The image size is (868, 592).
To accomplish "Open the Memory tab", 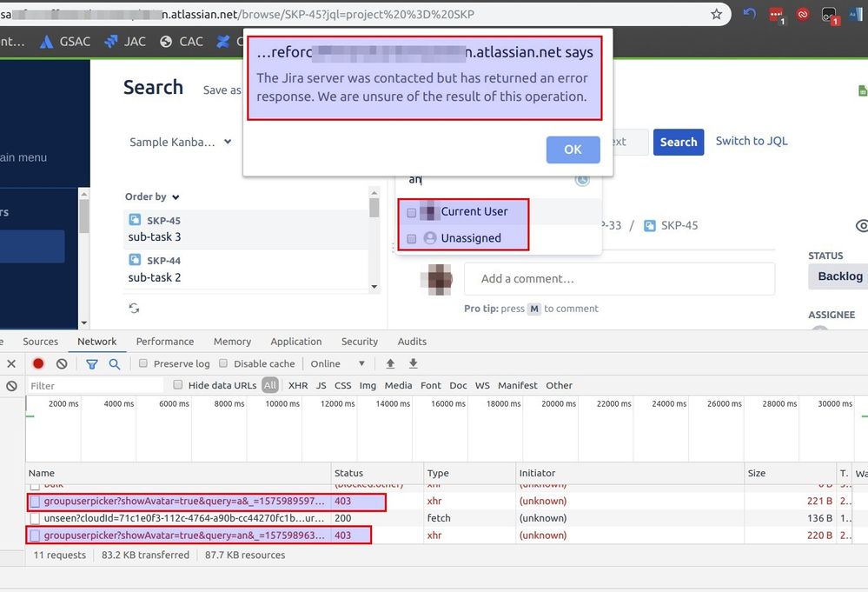I will (x=233, y=342).
